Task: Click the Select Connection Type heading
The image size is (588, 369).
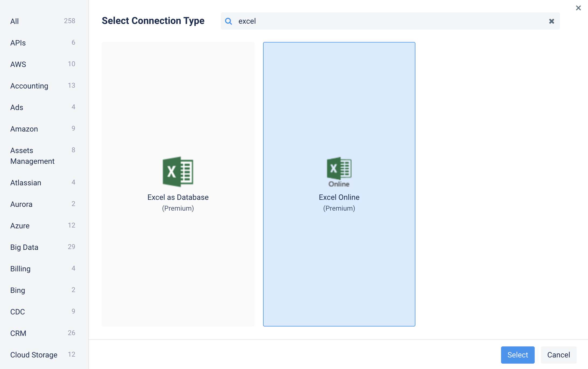Action: [x=153, y=21]
